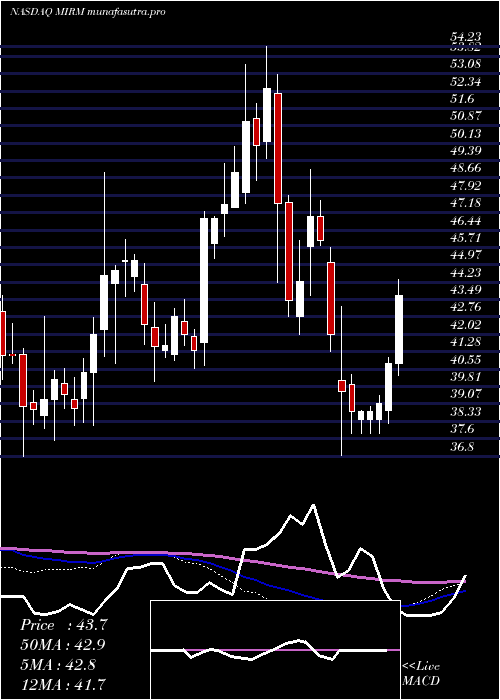This screenshot has height=700, width=500.
Task: Click the 41.28 price axis label
Action: (x=465, y=342)
